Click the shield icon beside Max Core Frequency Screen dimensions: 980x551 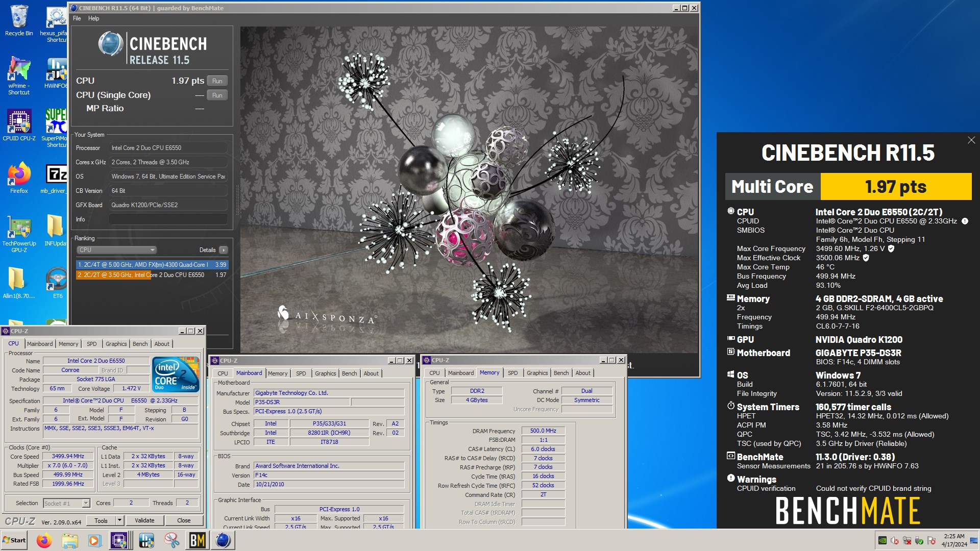(891, 248)
